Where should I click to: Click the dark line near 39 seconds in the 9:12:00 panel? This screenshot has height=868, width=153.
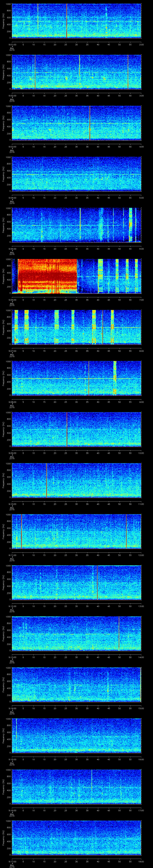[97, 582]
